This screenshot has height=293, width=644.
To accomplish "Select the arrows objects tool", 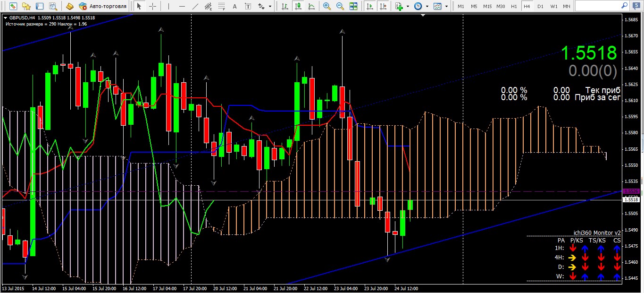I will (x=261, y=6).
